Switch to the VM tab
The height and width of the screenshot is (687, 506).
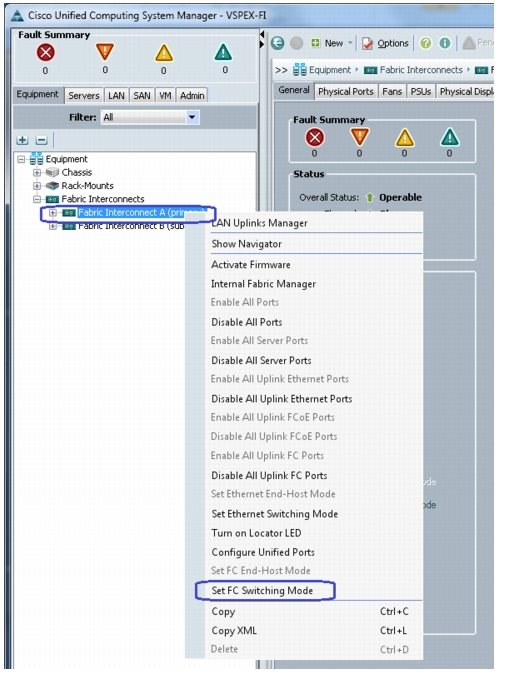(165, 96)
